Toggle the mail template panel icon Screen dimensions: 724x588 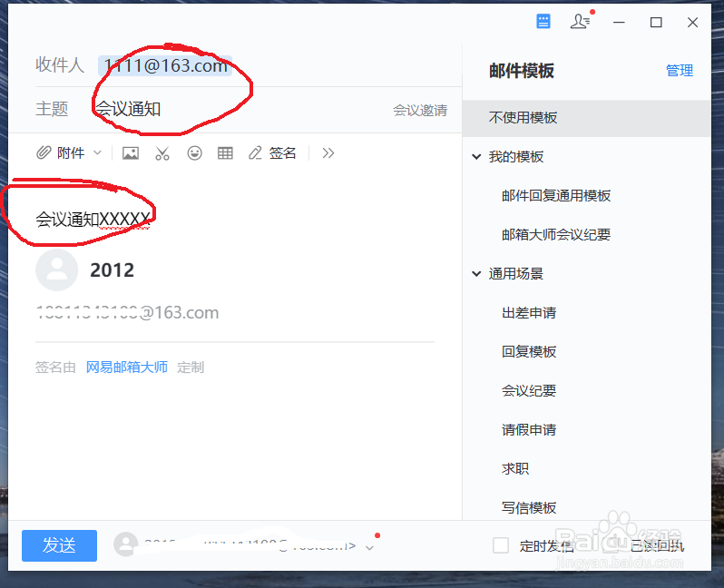tap(543, 21)
